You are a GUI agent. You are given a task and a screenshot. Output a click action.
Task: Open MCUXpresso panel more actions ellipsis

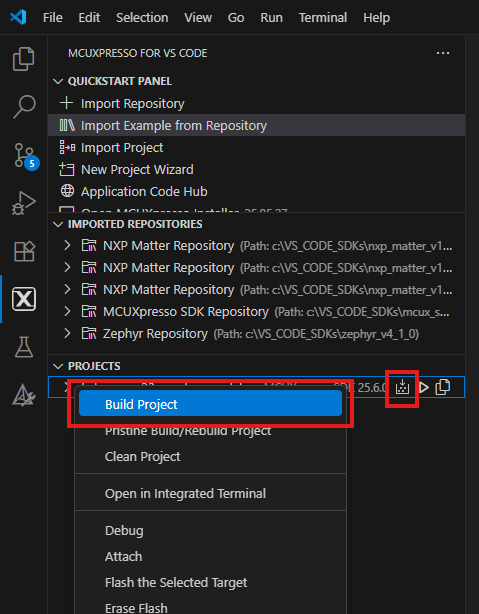(x=443, y=53)
